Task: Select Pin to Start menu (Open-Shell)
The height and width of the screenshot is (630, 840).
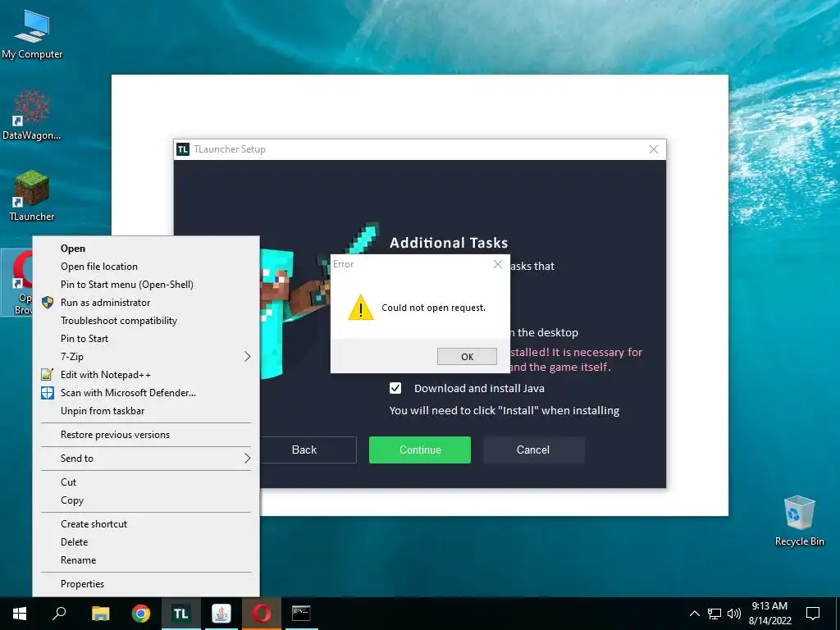Action: tap(146, 285)
